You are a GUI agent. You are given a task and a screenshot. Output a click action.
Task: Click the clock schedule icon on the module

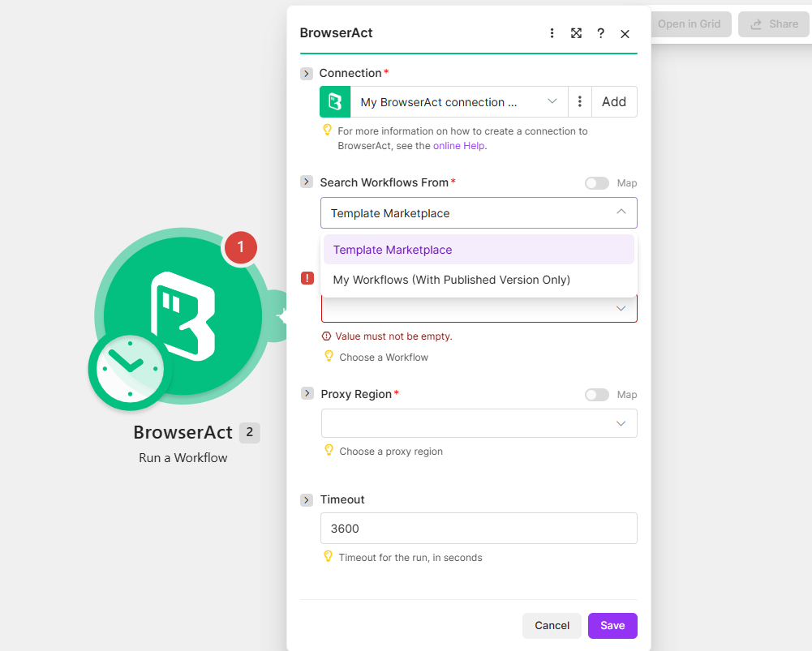(130, 370)
